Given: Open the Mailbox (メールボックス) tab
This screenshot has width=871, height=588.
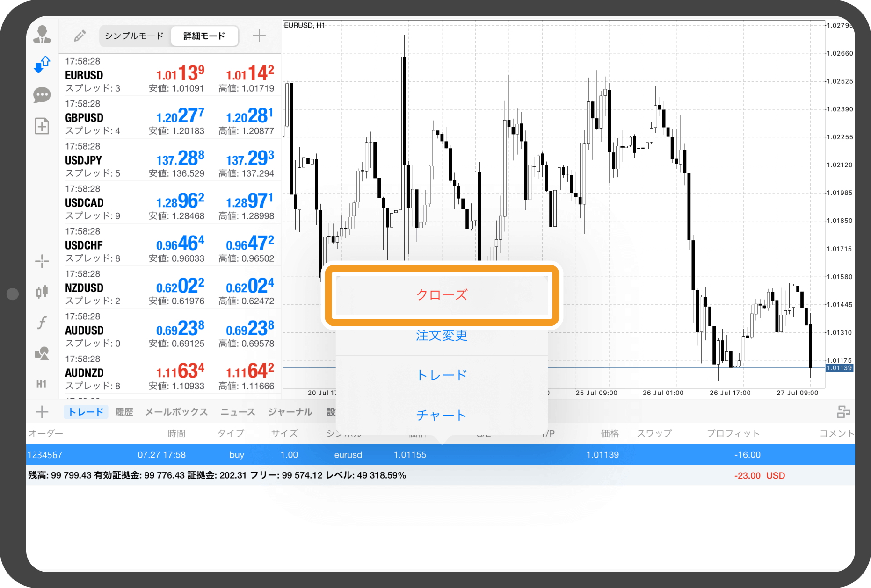Looking at the screenshot, I should [x=176, y=412].
